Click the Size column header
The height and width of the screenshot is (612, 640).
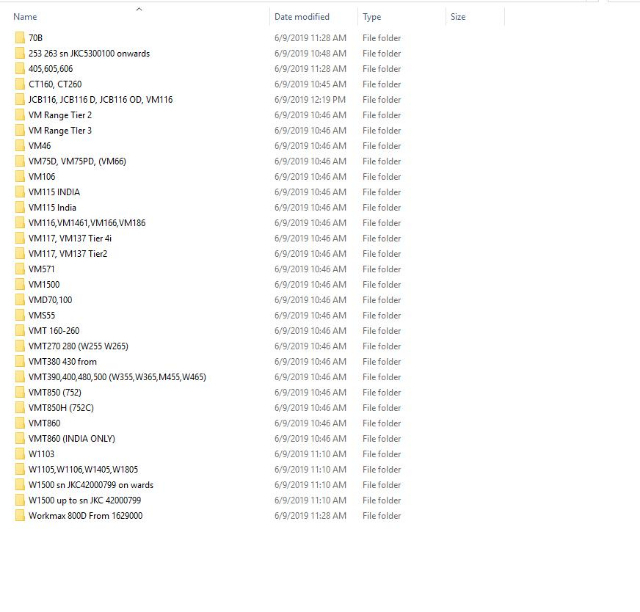pos(458,17)
